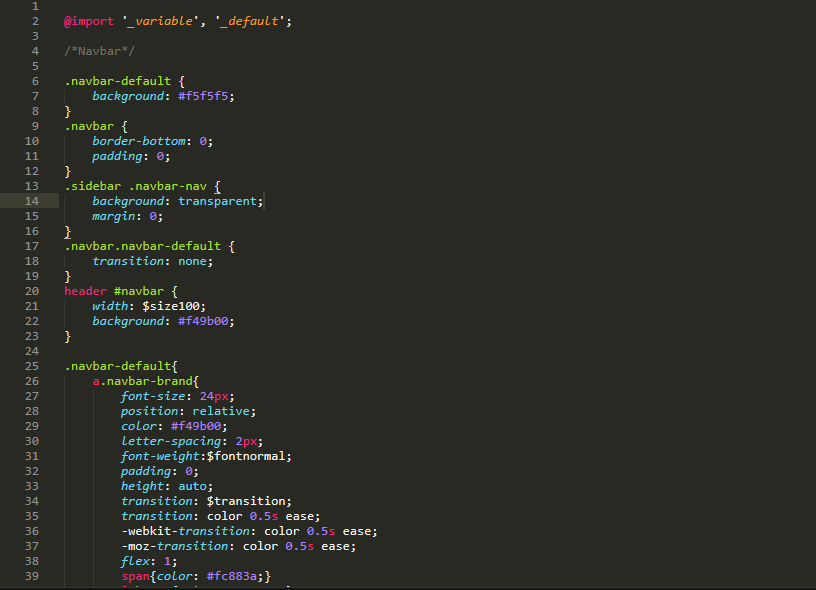
Task: Click the .navbar-nav selector on line 13
Action: point(168,186)
